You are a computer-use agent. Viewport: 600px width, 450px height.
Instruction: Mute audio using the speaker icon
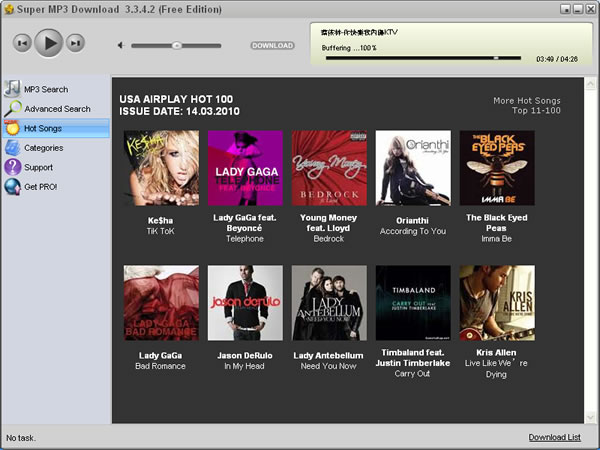pyautogui.click(x=121, y=46)
